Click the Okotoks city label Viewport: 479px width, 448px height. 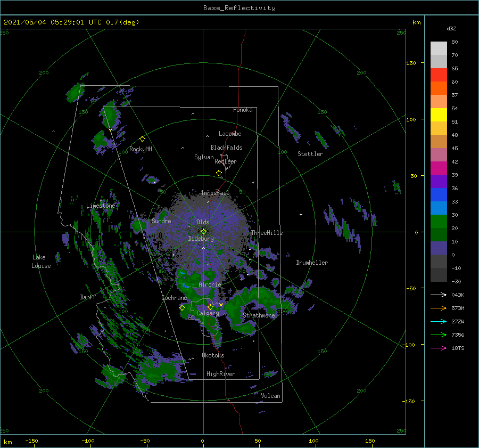tap(213, 355)
